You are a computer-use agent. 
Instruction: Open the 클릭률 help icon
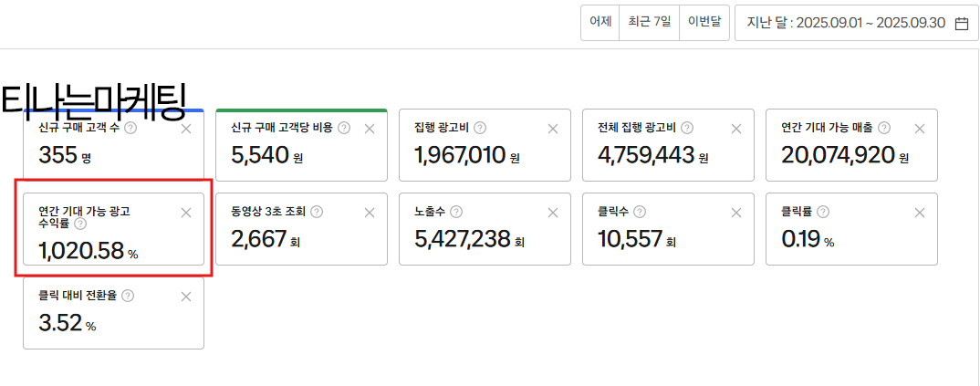823,212
